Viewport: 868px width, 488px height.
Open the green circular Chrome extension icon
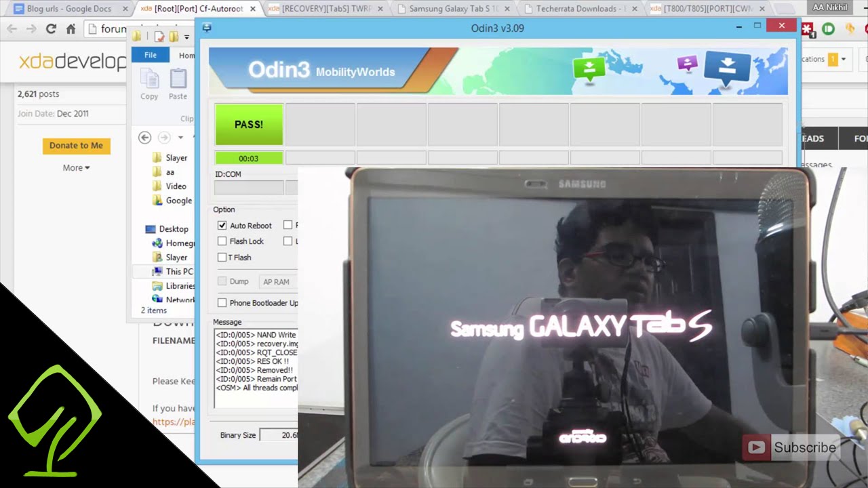point(828,29)
